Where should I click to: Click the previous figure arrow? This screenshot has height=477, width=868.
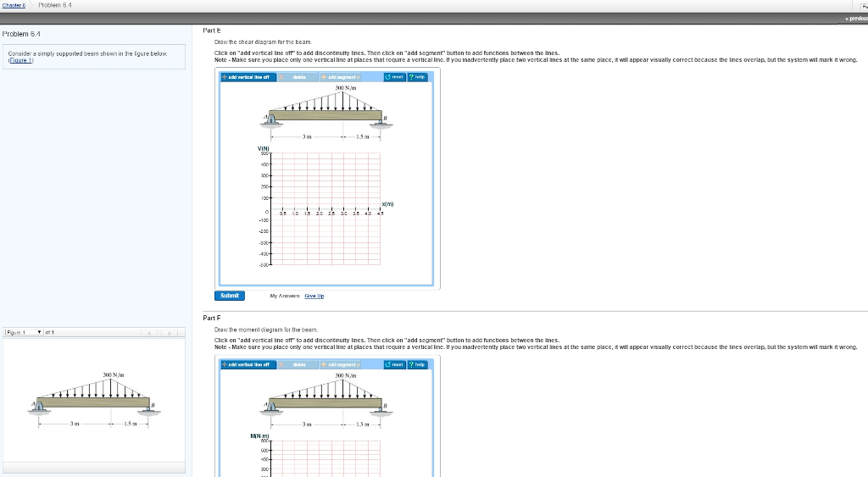coord(149,333)
